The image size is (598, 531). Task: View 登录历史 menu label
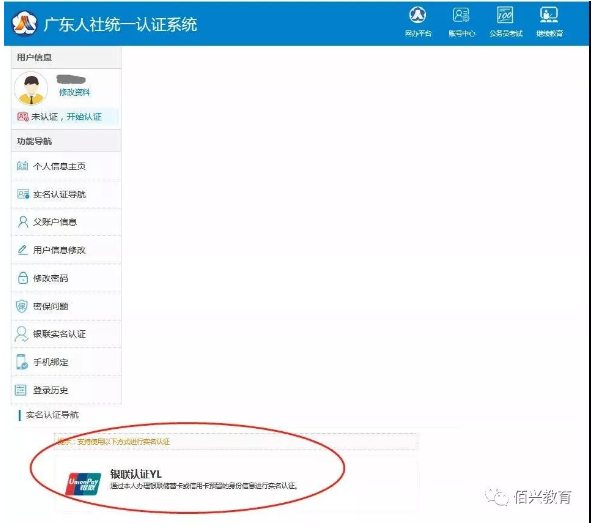[x=50, y=390]
